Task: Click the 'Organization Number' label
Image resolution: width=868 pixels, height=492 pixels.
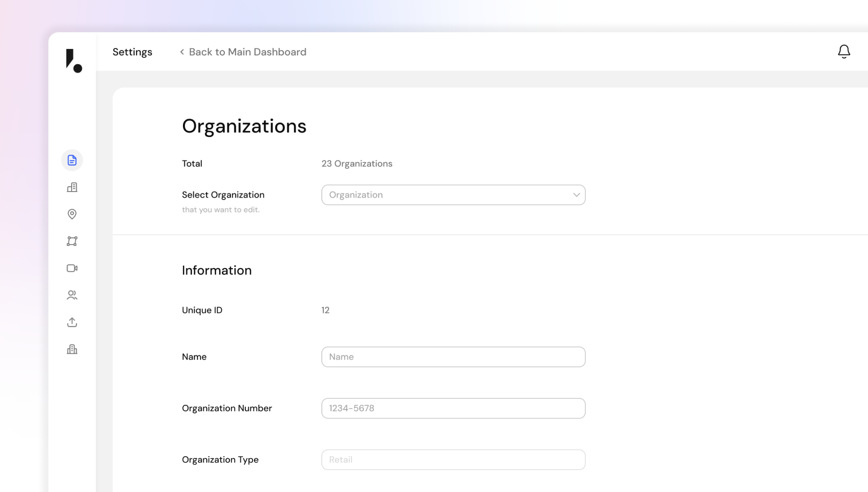Action: (x=227, y=408)
